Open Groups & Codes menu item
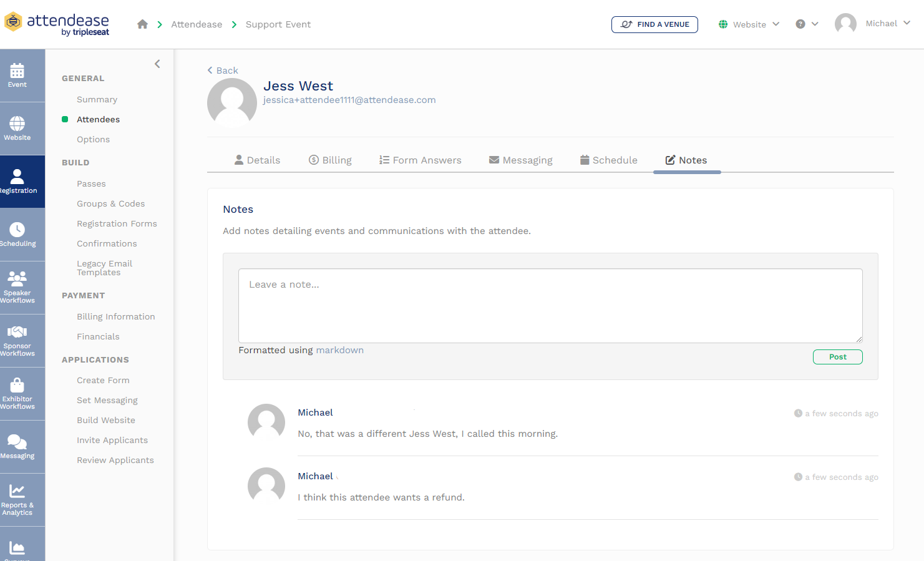The height and width of the screenshot is (561, 924). point(110,203)
